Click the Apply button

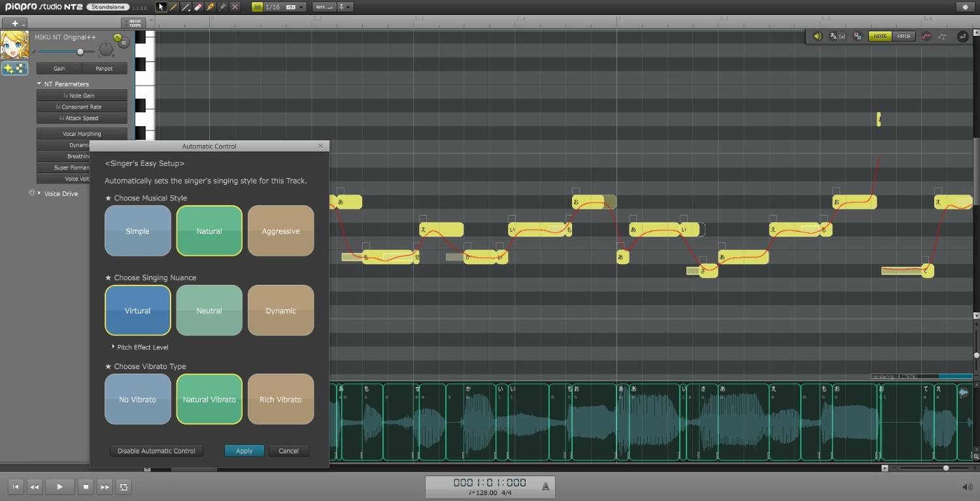(244, 451)
